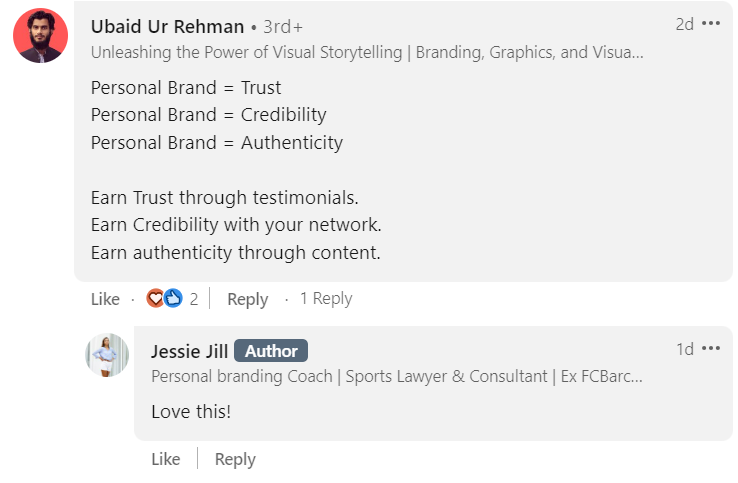Like Ubaid Ur Rehman's comment
Viewport: 738px width, 483px height.
105,299
